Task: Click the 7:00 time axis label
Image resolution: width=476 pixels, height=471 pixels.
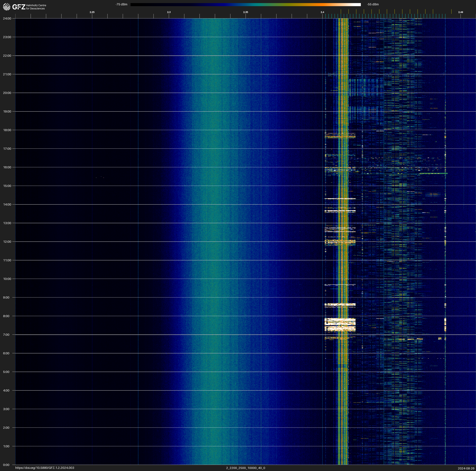Action: [6, 335]
